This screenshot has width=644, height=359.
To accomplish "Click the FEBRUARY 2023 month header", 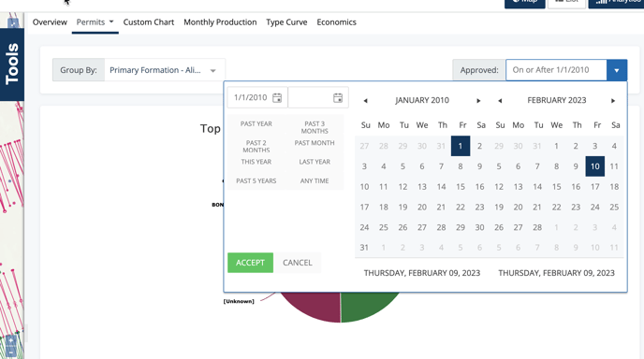I will coord(557,101).
